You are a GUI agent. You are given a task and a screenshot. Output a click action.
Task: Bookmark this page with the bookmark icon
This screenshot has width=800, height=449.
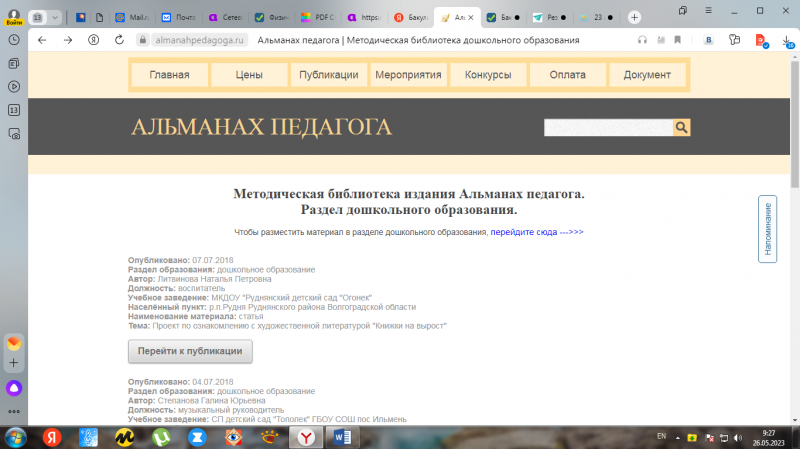tap(678, 40)
